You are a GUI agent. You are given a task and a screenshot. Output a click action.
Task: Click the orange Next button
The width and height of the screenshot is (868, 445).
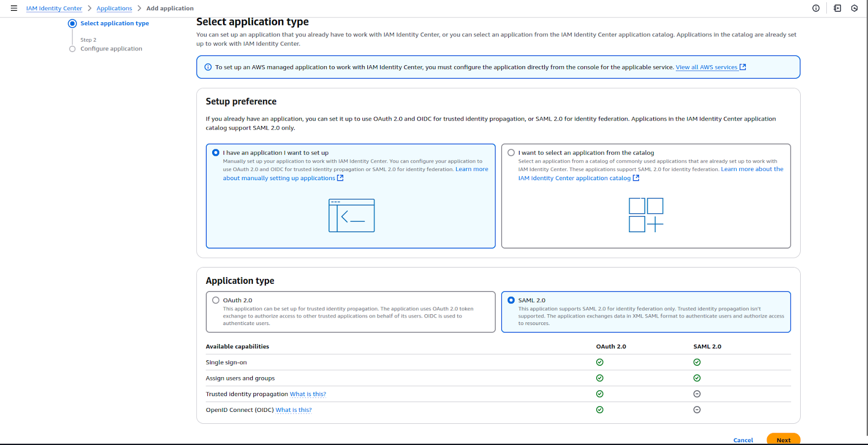pyautogui.click(x=783, y=440)
